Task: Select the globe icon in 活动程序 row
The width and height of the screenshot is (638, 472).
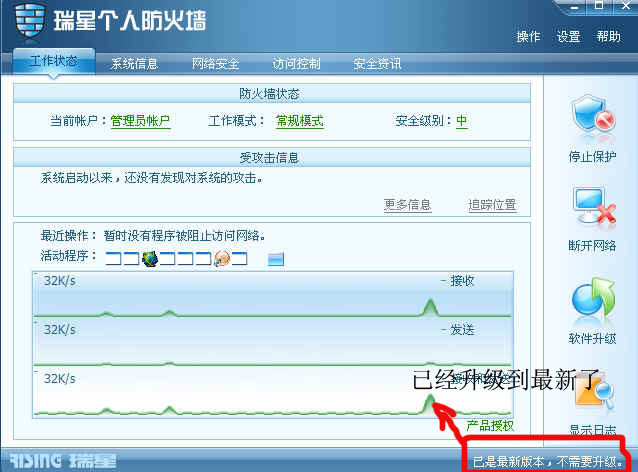Action: click(150, 258)
